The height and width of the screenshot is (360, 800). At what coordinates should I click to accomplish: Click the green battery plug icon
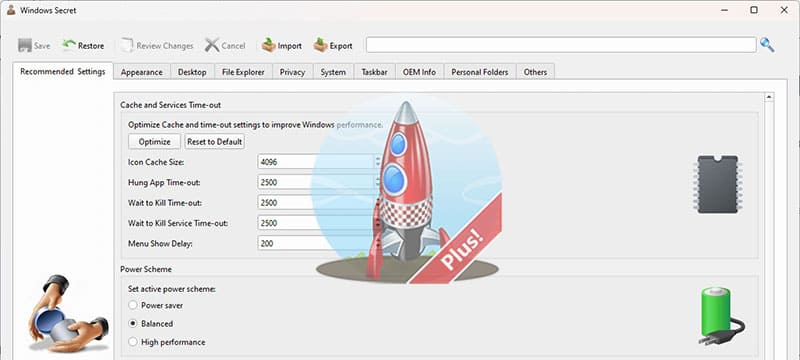(720, 316)
